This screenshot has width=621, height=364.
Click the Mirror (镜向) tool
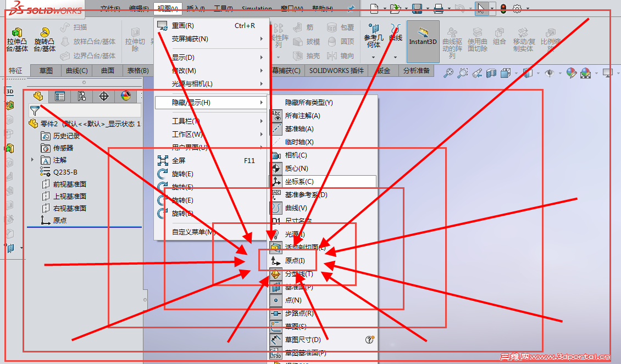341,56
